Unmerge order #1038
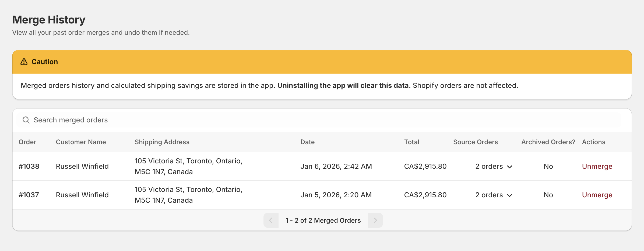Viewport: 644px width, 251px height. pos(597,166)
